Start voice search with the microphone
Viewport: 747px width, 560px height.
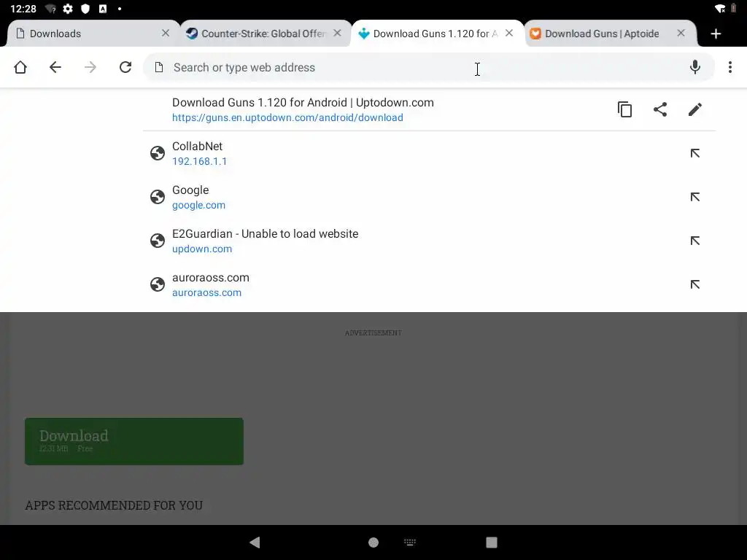pyautogui.click(x=695, y=67)
